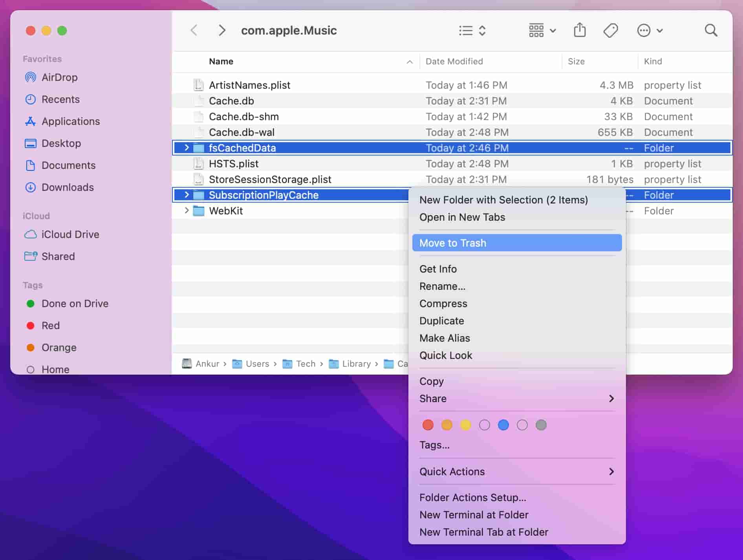Select the ArtistNames.plist file
Screen dimensions: 743x560
coord(452,85)
